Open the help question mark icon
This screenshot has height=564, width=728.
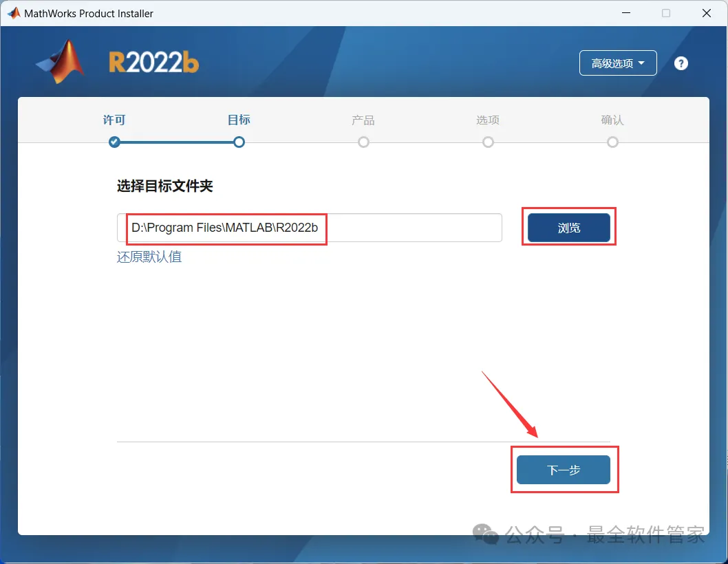point(681,63)
